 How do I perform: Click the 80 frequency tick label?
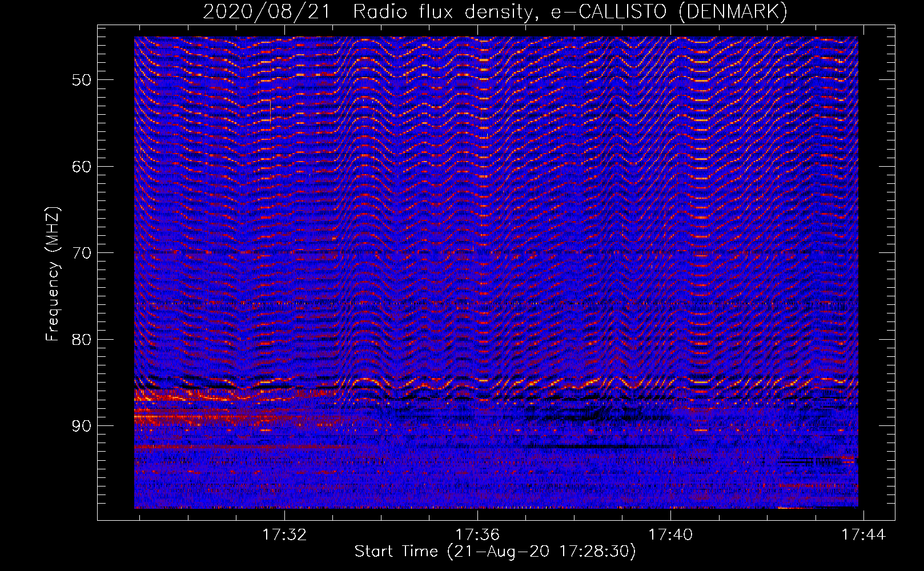(x=82, y=340)
